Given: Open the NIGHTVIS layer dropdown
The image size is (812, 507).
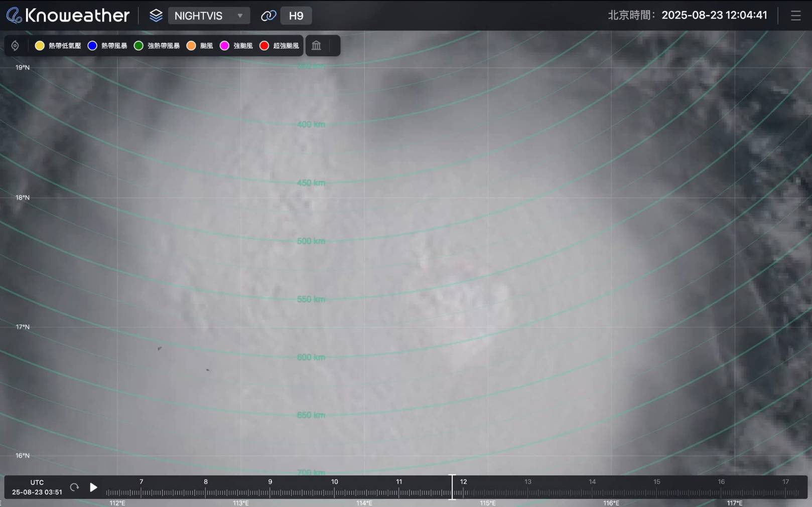Looking at the screenshot, I should (x=209, y=16).
